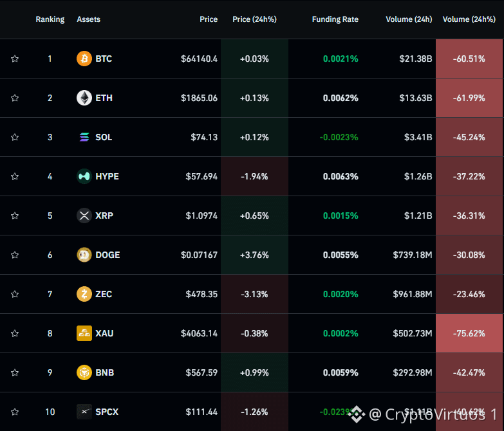The width and height of the screenshot is (504, 431).
Task: Open the SPCX asset name
Action: 107,412
